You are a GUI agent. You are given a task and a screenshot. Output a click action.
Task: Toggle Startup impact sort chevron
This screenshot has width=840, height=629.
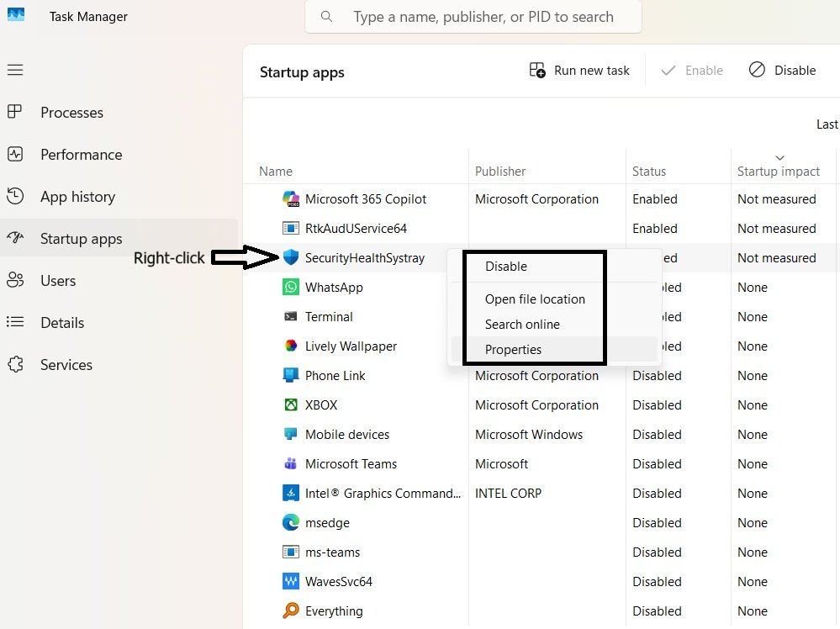coord(779,157)
